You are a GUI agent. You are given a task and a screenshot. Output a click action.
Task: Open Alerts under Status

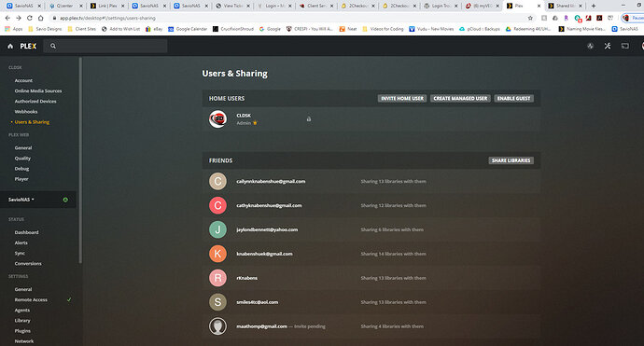tap(21, 242)
